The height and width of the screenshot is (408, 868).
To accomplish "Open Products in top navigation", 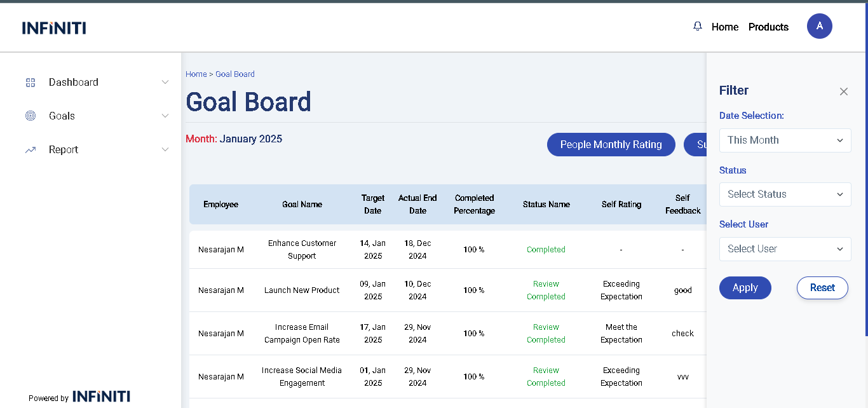I will tap(768, 27).
